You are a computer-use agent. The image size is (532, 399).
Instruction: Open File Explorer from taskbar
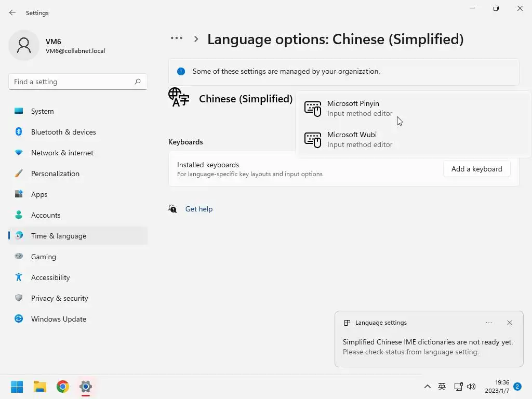40,387
